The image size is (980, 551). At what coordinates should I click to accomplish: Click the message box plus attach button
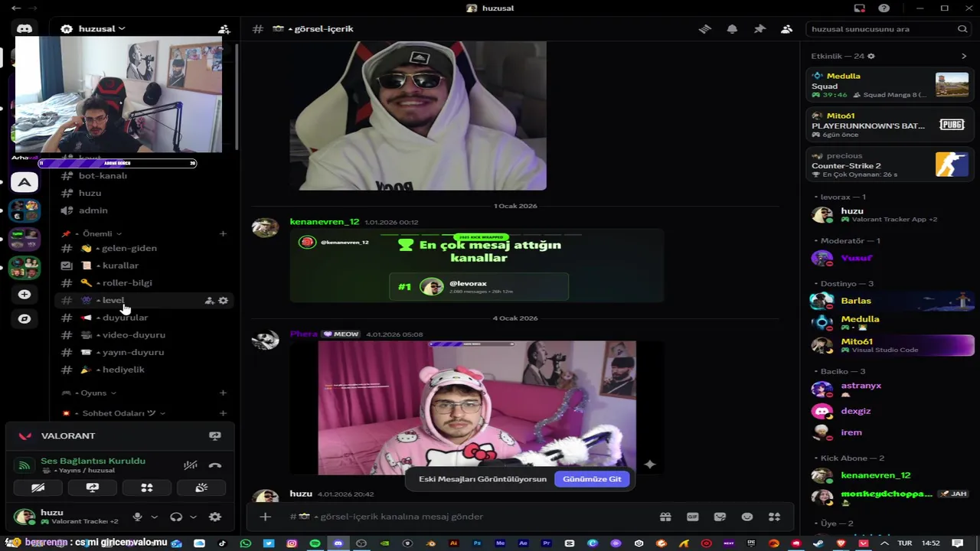tap(265, 517)
